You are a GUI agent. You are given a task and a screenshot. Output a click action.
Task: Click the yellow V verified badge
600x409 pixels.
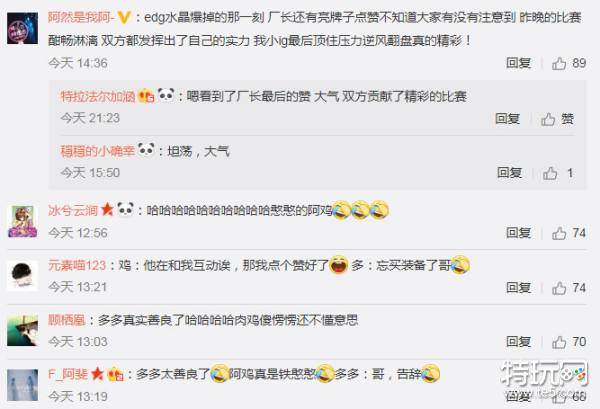[x=124, y=18]
